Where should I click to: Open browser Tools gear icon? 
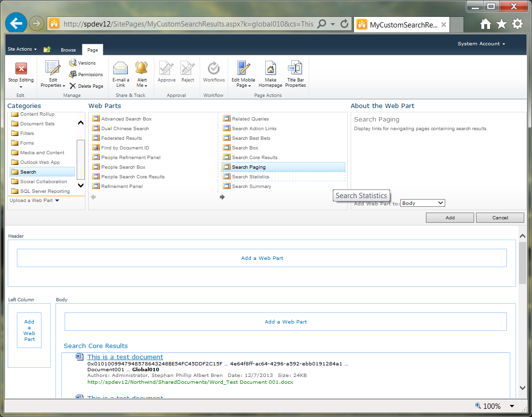(x=518, y=24)
